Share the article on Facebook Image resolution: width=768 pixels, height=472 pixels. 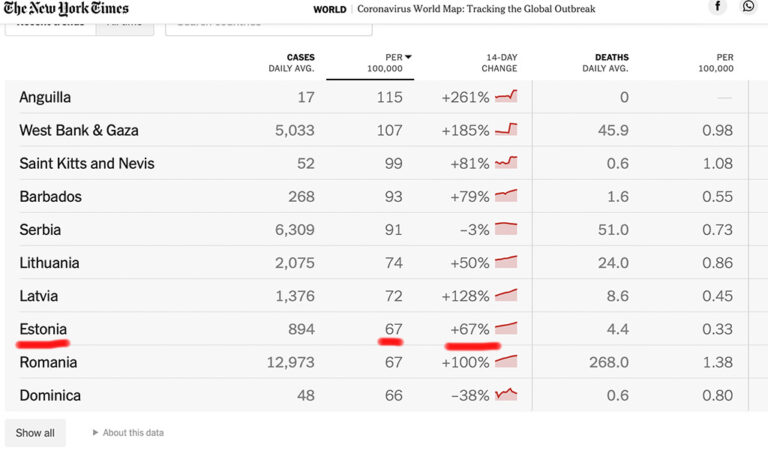point(717,7)
